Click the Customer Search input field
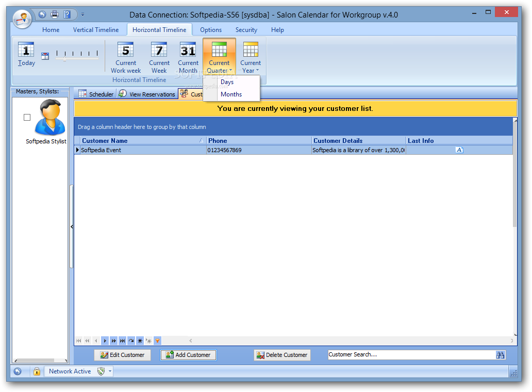The width and height of the screenshot is (532, 392). coord(411,355)
